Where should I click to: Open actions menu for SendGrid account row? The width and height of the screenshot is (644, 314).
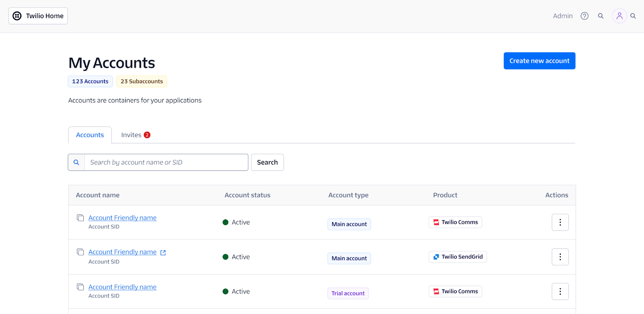click(560, 257)
